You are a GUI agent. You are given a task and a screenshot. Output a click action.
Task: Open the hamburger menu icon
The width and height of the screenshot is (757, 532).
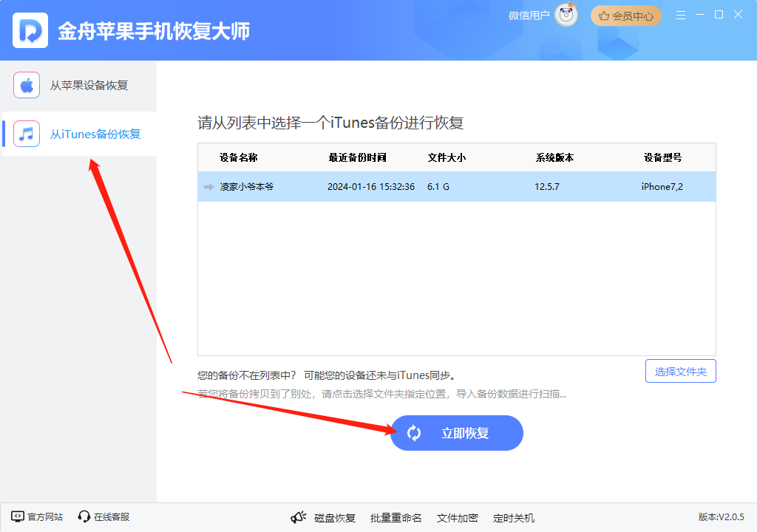(x=680, y=14)
